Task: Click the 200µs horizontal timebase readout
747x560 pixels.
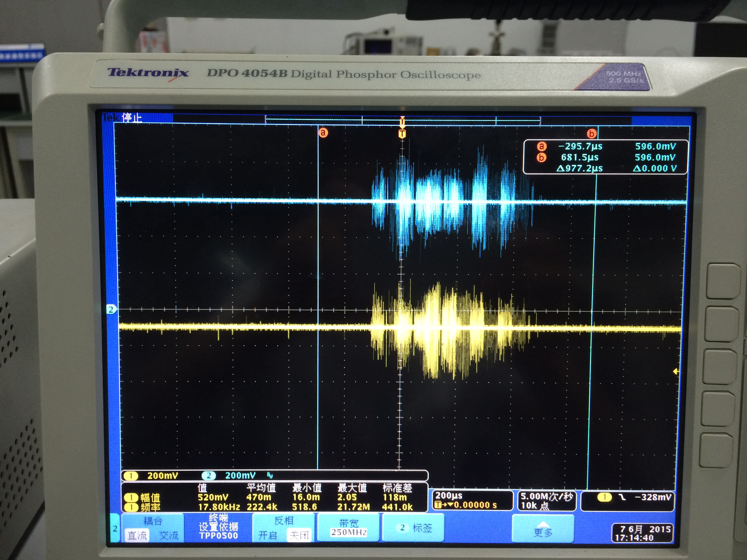Action: (x=472, y=500)
